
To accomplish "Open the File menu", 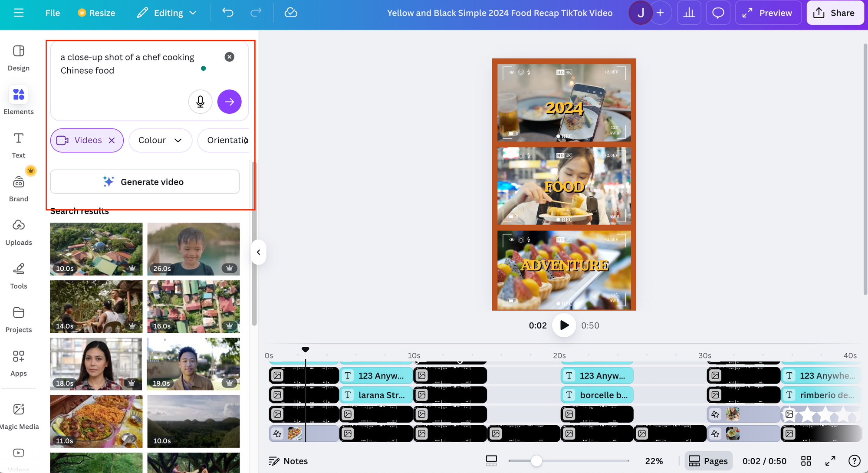I will click(53, 13).
